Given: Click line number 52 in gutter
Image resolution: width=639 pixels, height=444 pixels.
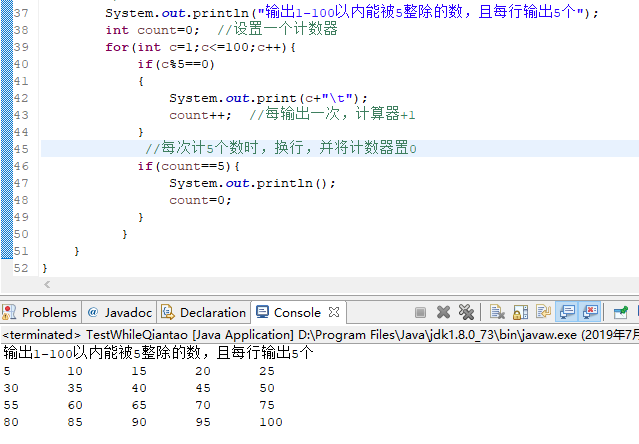Looking at the screenshot, I should [x=21, y=268].
